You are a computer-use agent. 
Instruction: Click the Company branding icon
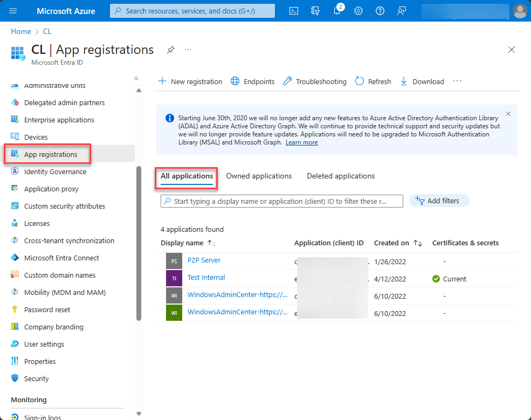(x=15, y=327)
